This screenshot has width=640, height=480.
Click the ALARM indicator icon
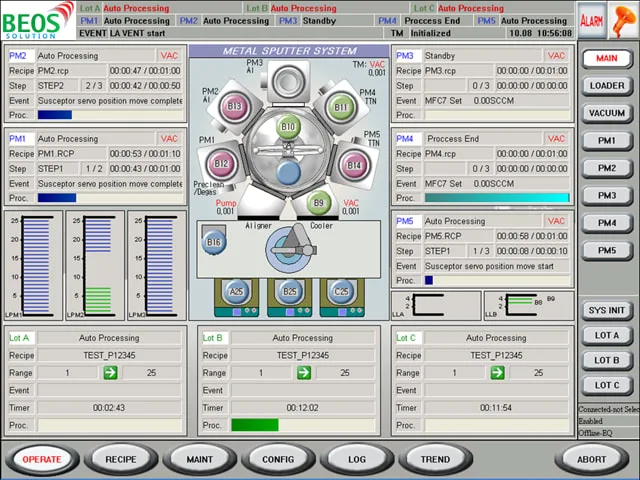tap(591, 20)
